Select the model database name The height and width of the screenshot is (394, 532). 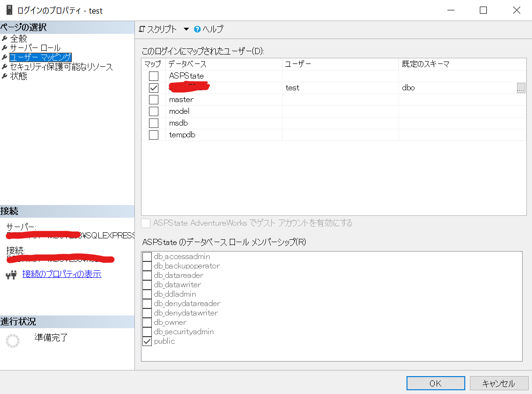point(179,111)
